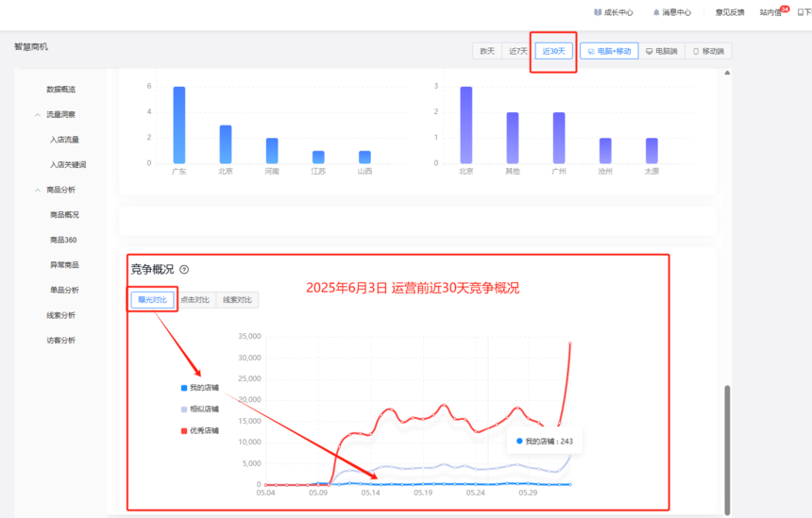Image resolution: width=812 pixels, height=518 pixels.
Task: Switch device filter to 移动端
Action: (x=708, y=51)
